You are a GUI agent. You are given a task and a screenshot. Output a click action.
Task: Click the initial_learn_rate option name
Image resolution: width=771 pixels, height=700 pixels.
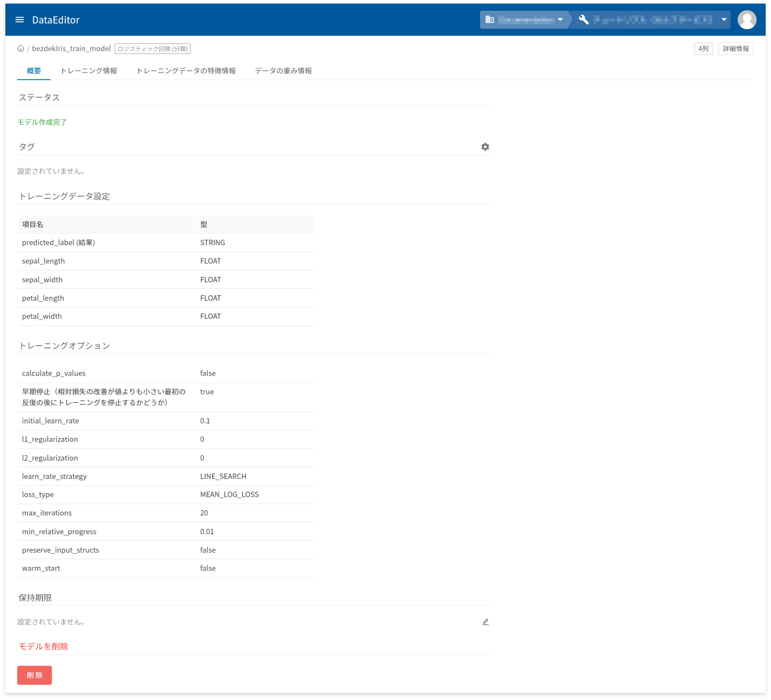click(50, 421)
